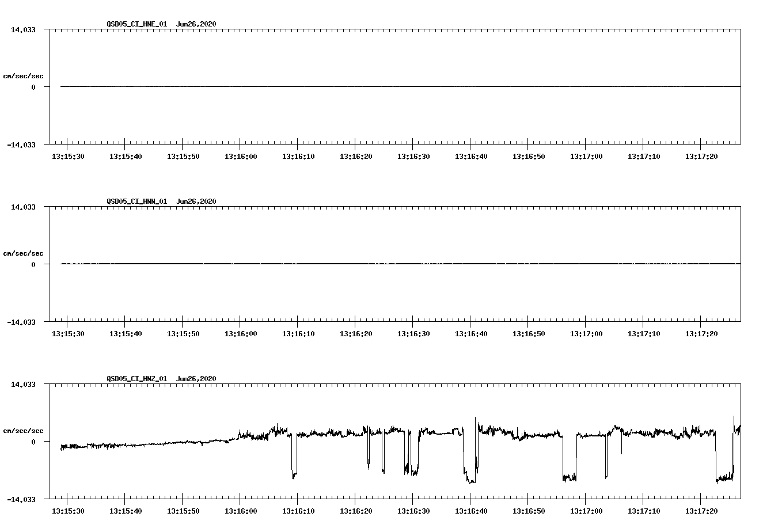
Task: Click 13:17:20 time label under HNN plot
Action: coord(701,334)
